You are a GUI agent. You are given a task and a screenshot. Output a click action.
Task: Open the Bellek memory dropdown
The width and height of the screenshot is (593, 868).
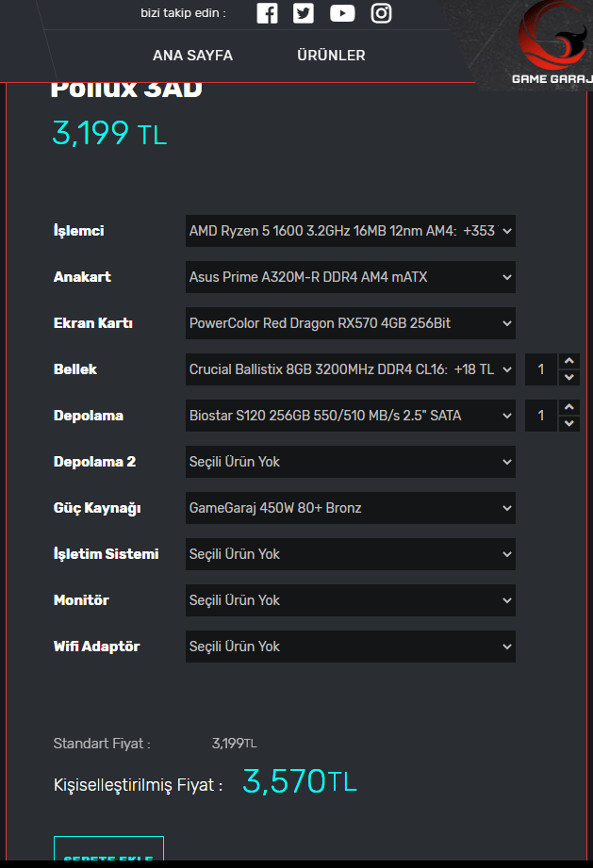coord(350,369)
